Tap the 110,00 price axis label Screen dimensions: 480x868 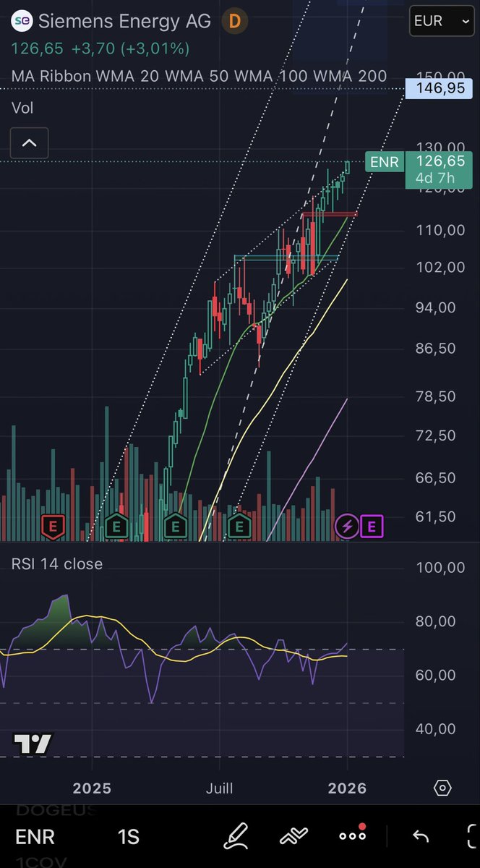click(x=441, y=231)
